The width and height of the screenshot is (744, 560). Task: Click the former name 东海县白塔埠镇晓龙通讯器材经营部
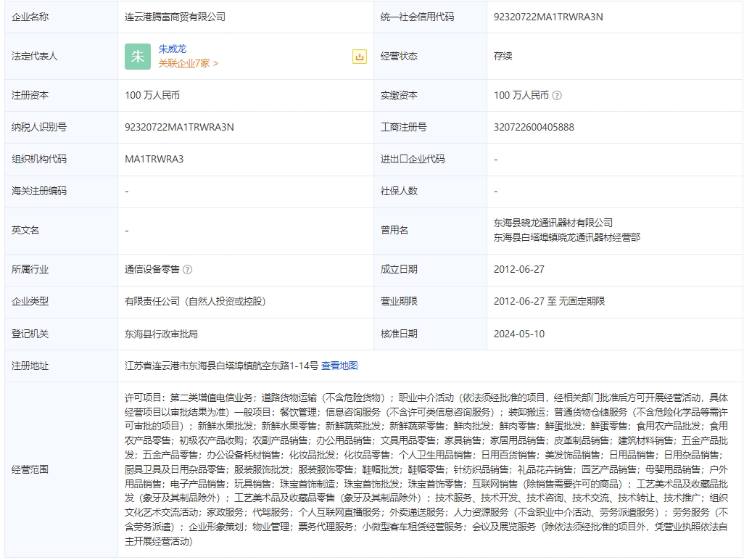tap(567, 237)
